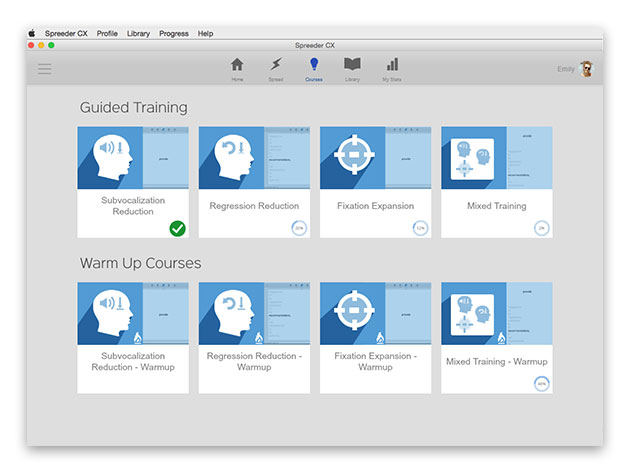Screen dimensions: 630x473
Task: Click "Regression Reduction - Warmup" title text
Action: point(254,361)
